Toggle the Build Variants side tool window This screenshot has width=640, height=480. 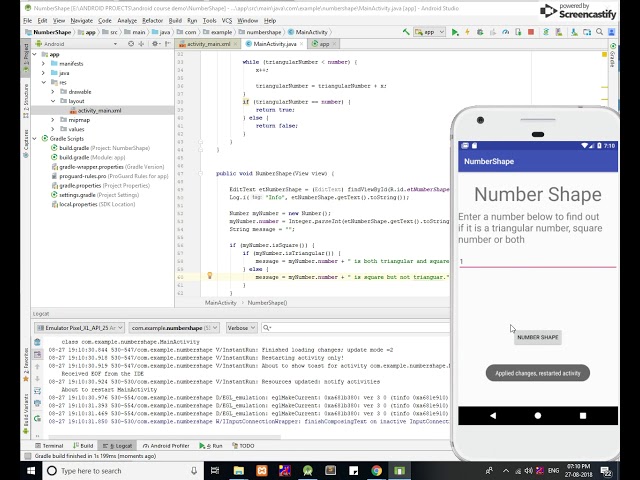(26, 413)
